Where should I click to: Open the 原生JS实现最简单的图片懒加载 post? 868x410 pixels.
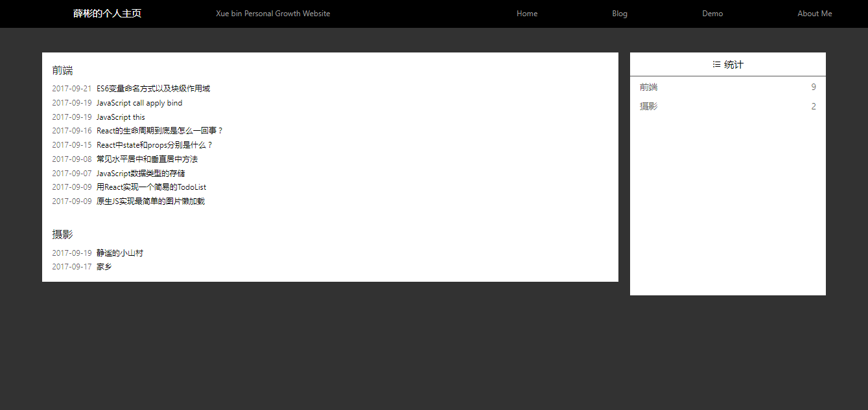[x=150, y=201]
